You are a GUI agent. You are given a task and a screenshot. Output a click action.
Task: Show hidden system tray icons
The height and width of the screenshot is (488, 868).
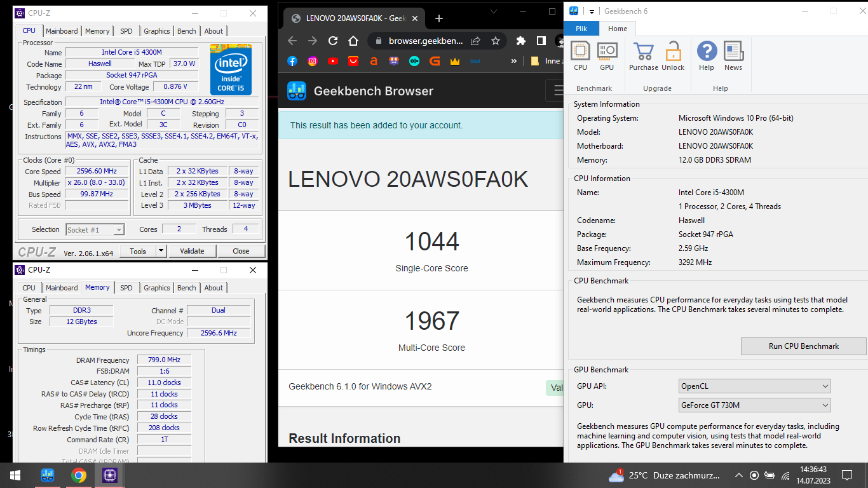738,475
